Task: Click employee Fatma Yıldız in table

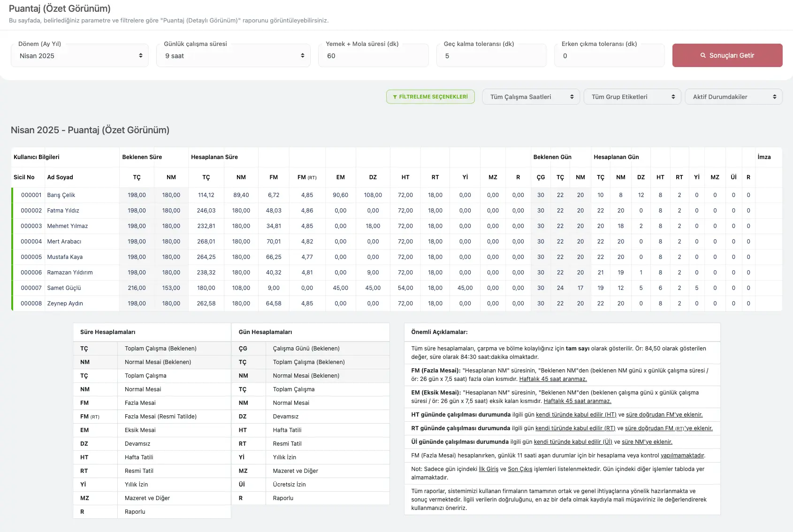Action: click(x=63, y=211)
